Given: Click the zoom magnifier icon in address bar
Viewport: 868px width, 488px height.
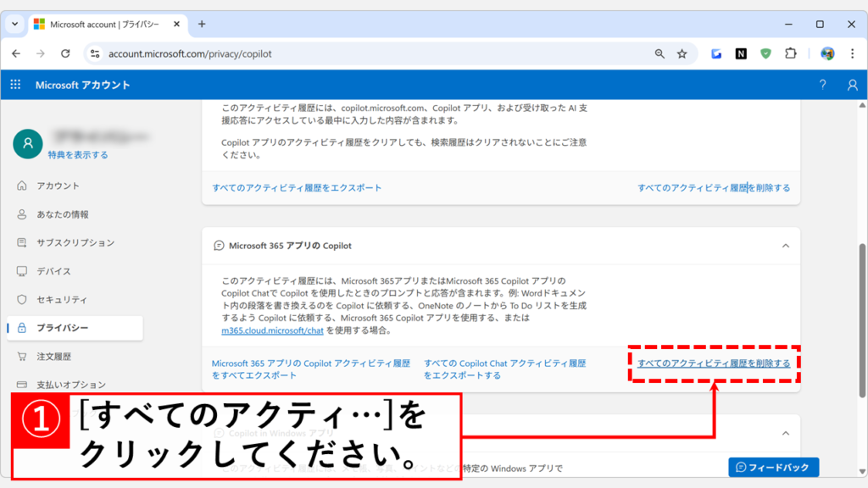Looking at the screenshot, I should (659, 53).
